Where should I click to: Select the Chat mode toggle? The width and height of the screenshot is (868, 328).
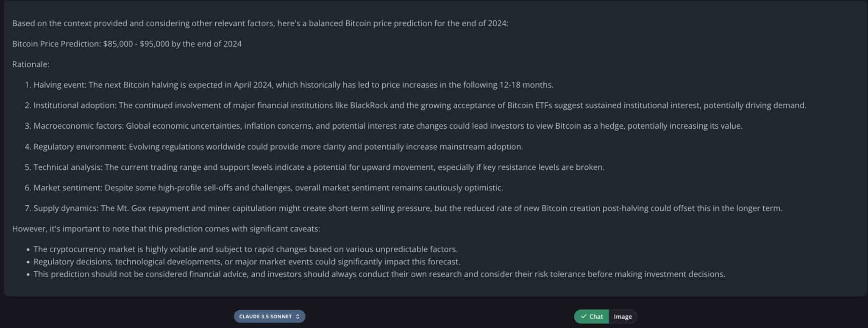[592, 317]
